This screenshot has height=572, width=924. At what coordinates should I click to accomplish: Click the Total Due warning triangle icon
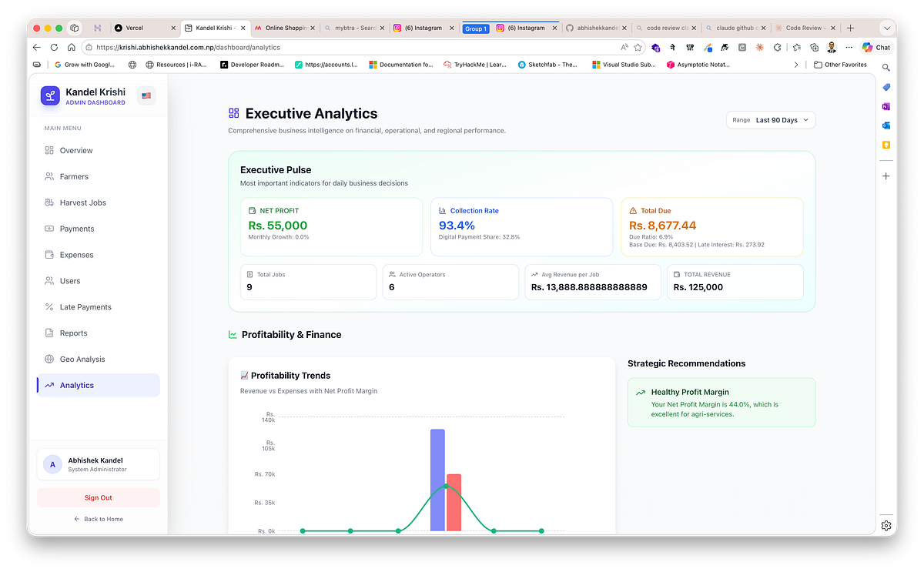633,210
